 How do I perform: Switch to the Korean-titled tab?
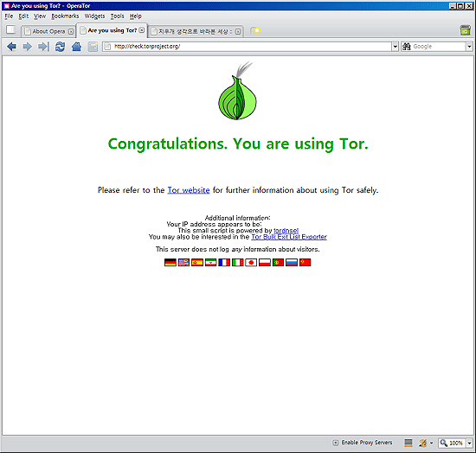196,31
